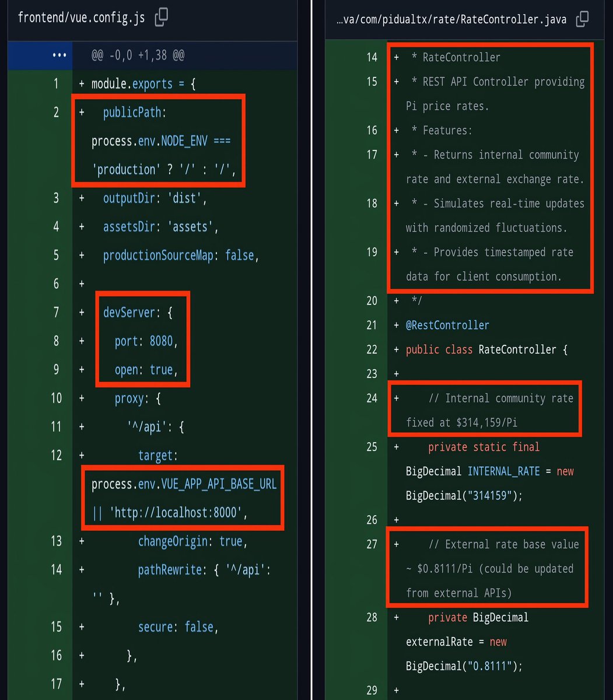Screen dimensions: 613x700
Task: Click 'publicPath:' on line 2
Action: coord(135,112)
